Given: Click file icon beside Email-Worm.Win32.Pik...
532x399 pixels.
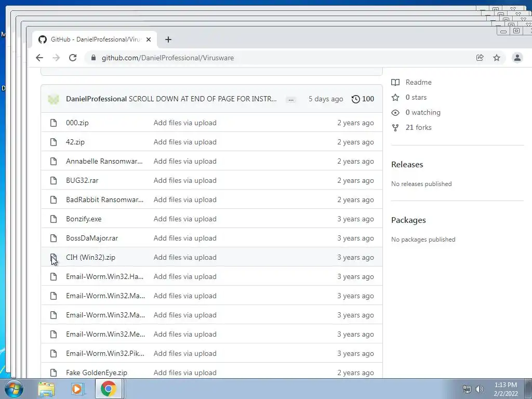Looking at the screenshot, I should point(54,353).
